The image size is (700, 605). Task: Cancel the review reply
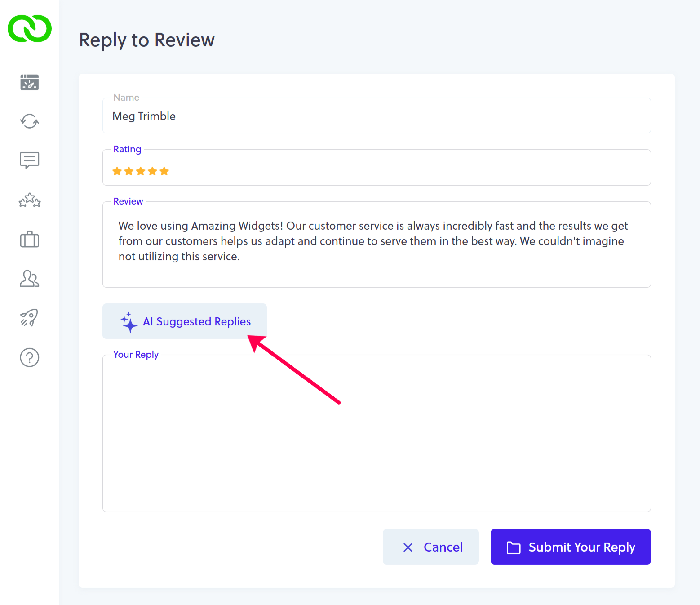click(x=431, y=547)
